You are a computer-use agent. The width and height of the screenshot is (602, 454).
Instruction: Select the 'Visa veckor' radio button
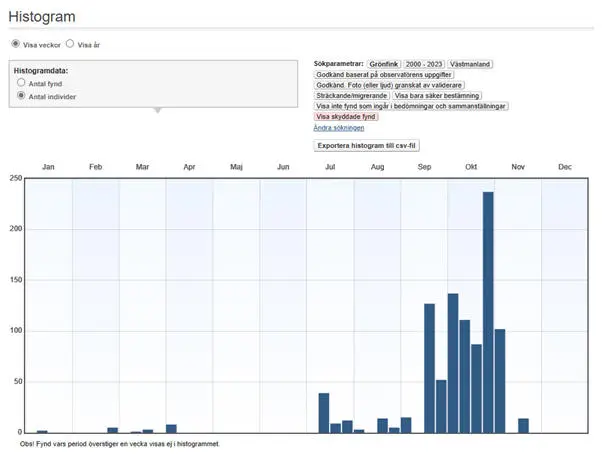click(x=16, y=45)
